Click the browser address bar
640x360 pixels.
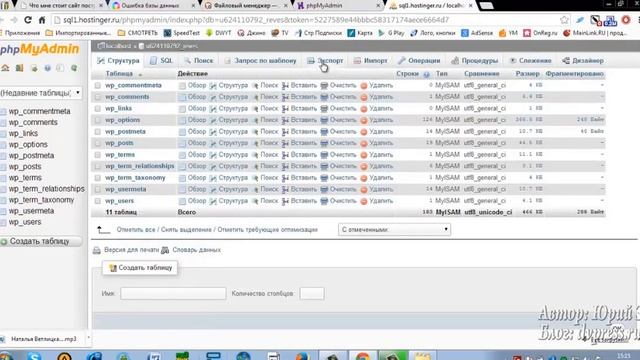pos(306,20)
